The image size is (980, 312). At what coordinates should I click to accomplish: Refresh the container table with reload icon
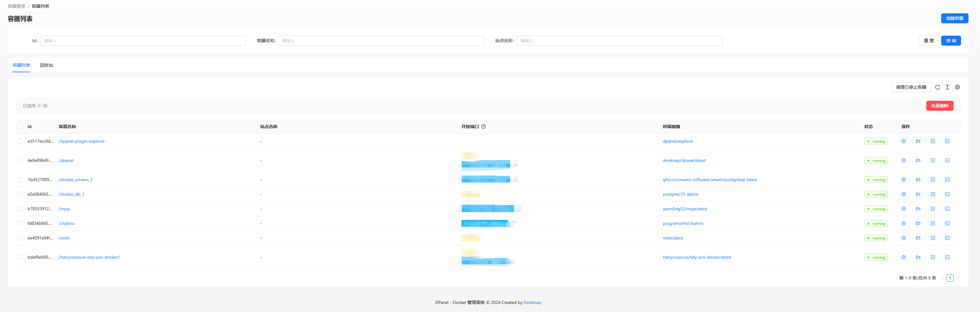[x=937, y=87]
